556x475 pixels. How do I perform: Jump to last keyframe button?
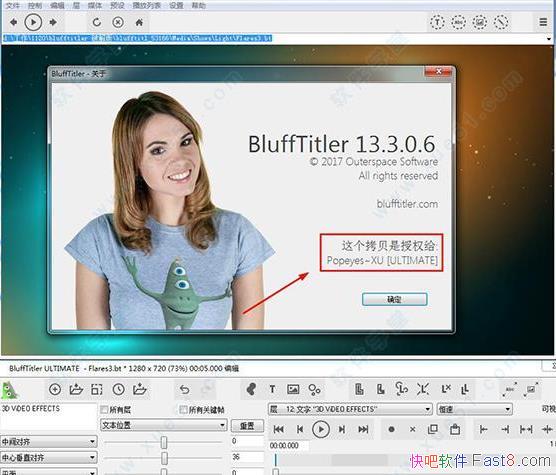point(363,429)
